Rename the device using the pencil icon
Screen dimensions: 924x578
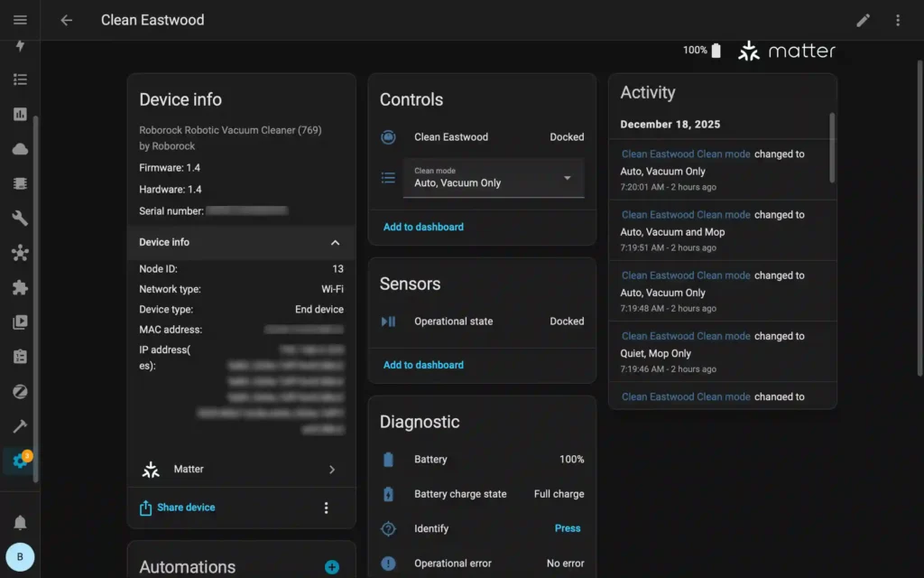pos(863,19)
